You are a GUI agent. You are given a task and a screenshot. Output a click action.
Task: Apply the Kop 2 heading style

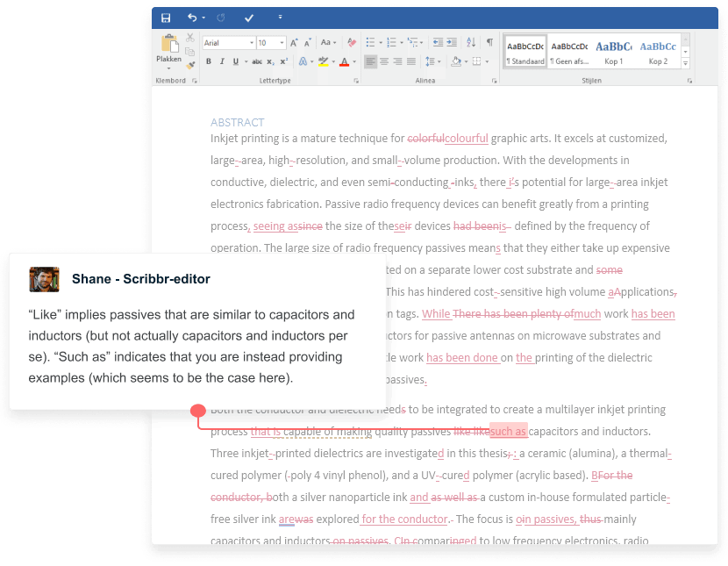tap(658, 52)
